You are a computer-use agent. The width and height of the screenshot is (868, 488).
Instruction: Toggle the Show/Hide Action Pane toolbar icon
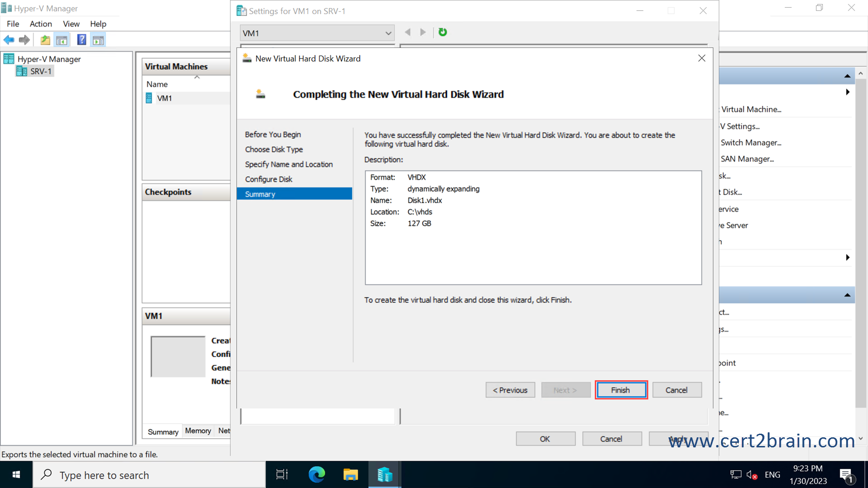(98, 40)
